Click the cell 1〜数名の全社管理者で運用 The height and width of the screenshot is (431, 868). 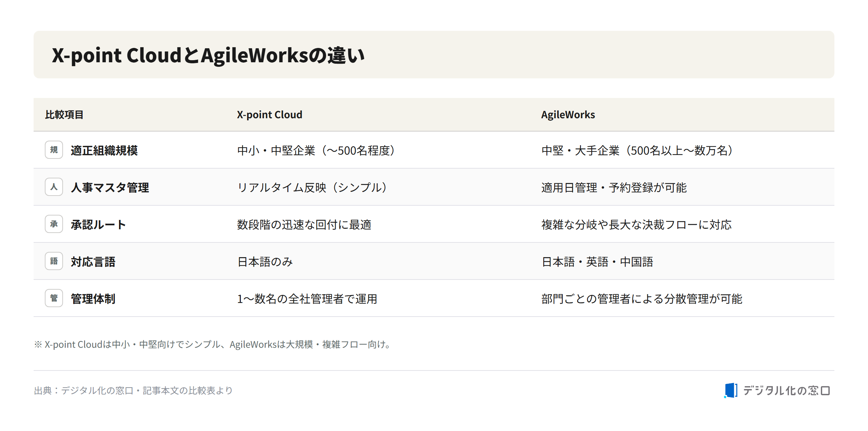coord(307,299)
